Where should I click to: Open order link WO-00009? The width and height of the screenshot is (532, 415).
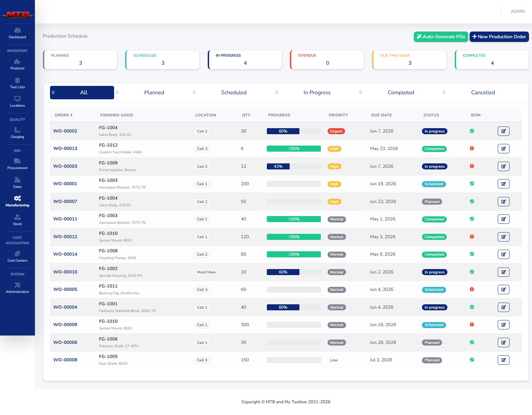click(65, 324)
